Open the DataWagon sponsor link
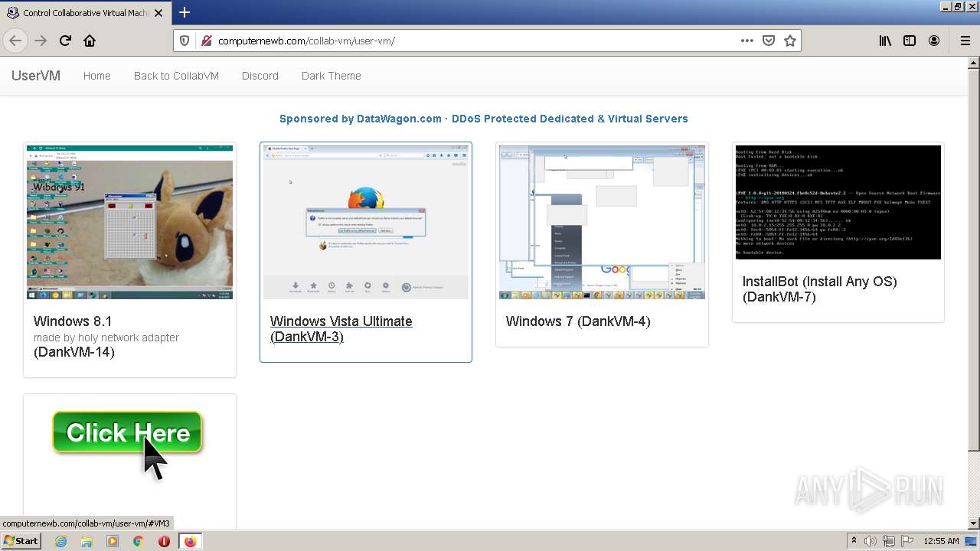Viewport: 980px width, 551px height. click(484, 119)
